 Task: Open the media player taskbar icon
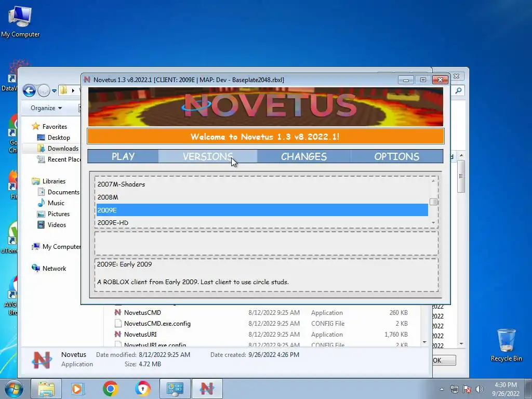78,389
